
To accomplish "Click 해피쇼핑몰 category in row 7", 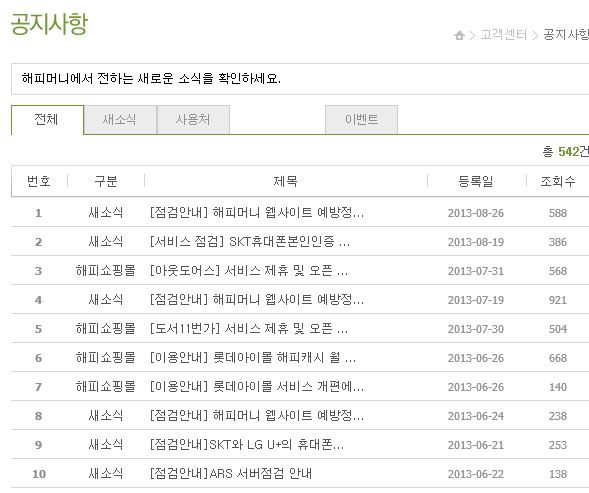I will (106, 387).
